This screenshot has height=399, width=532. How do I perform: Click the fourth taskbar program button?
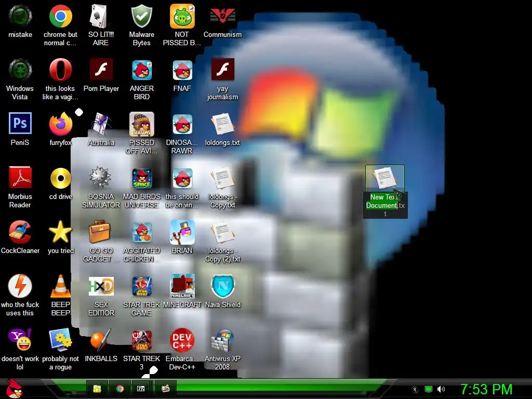click(x=165, y=389)
